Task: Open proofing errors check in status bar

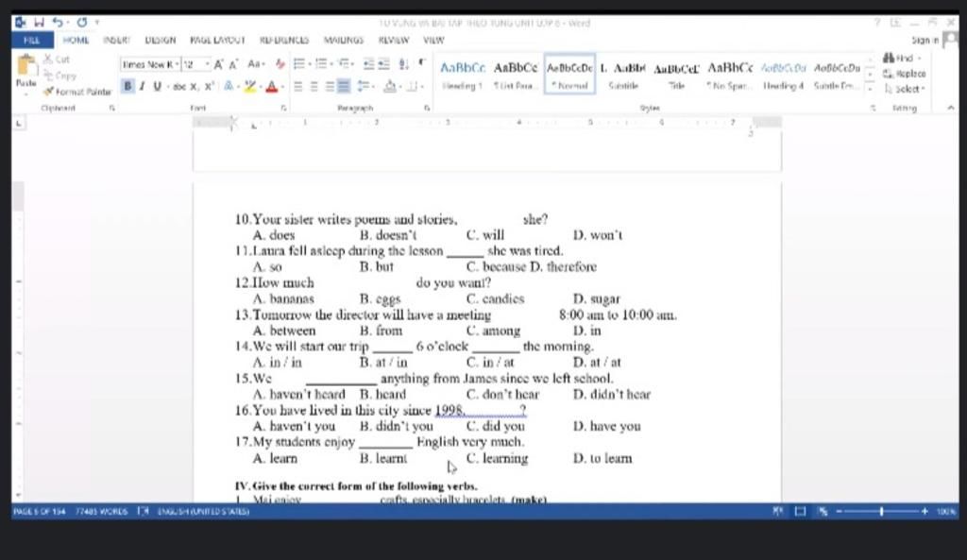Action: (x=144, y=511)
